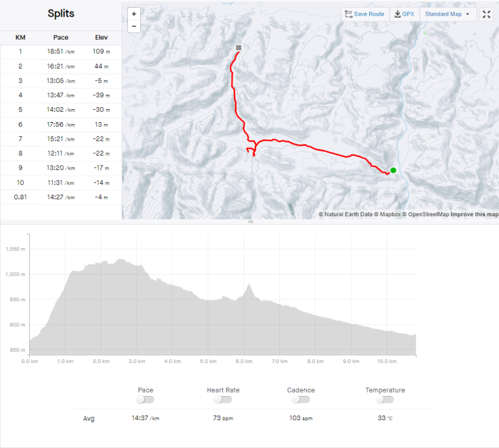Click the Improve this map link
The image size is (499, 448).
click(x=475, y=214)
